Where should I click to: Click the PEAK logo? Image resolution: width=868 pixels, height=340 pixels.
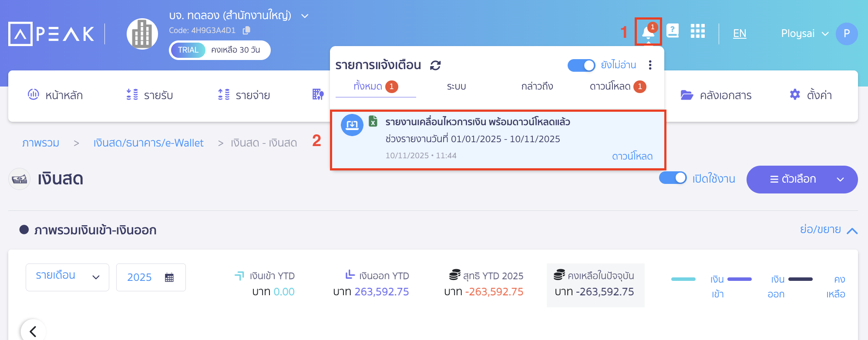(51, 34)
